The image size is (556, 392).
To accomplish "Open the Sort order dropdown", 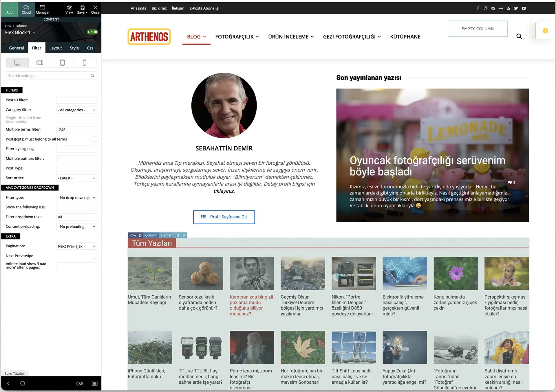I will [76, 178].
